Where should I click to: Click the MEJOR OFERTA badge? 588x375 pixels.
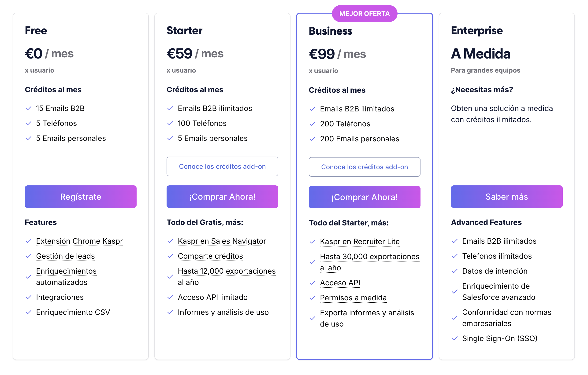[x=364, y=14]
